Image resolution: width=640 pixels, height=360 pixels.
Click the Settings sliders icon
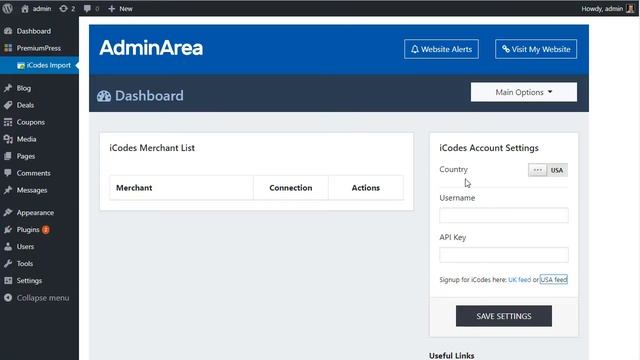tap(8, 281)
